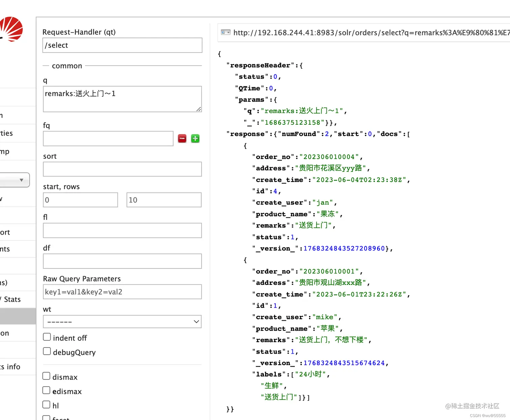Click the label "生鲜"

click(272, 386)
